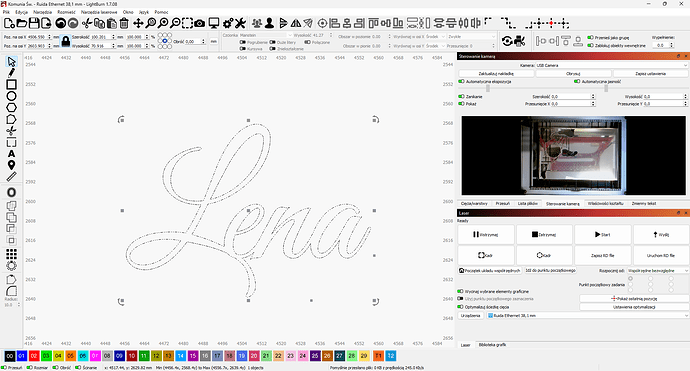This screenshot has width=690, height=371.
Task: Click the camera preview image
Action: coord(573,156)
